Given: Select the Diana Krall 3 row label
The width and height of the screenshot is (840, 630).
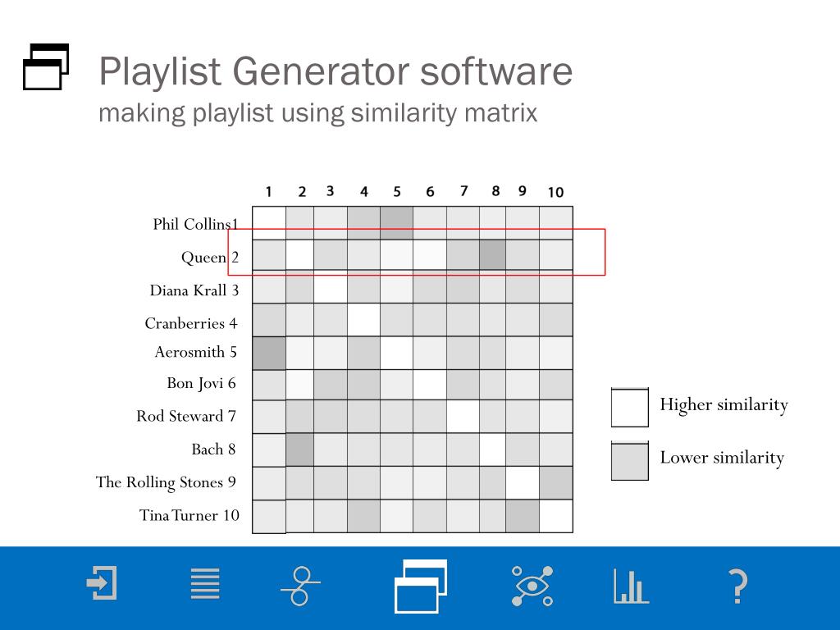Looking at the screenshot, I should click(194, 290).
